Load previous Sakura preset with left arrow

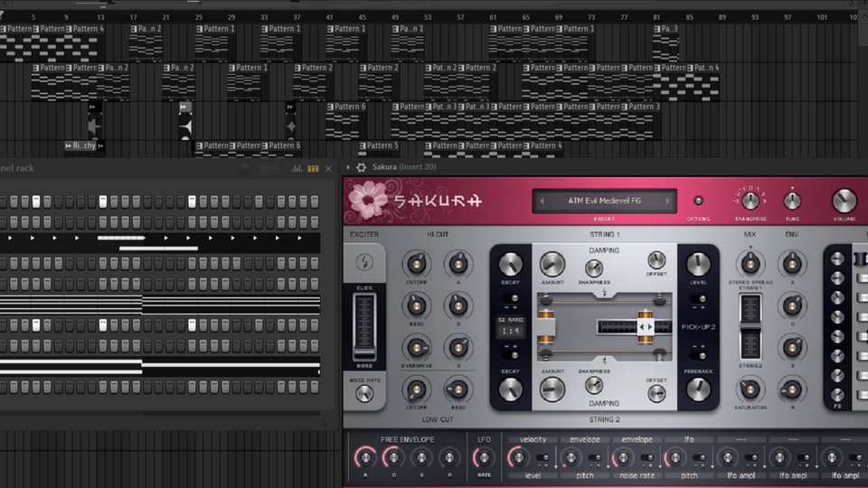pos(542,201)
